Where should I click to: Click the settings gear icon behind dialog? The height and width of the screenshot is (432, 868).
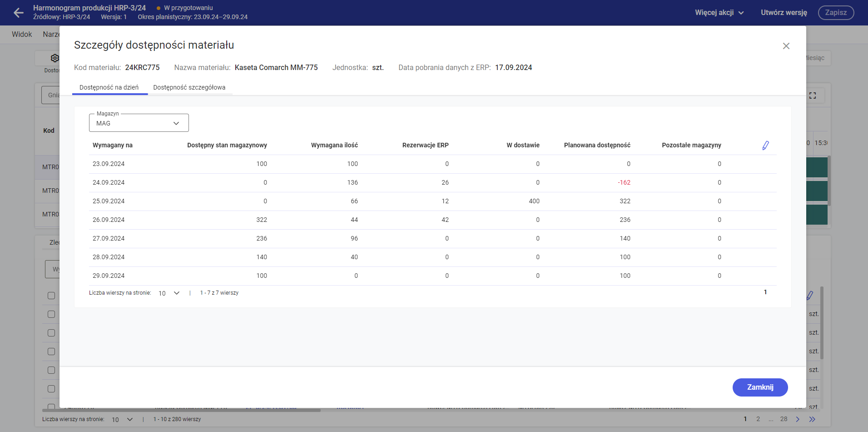(55, 58)
